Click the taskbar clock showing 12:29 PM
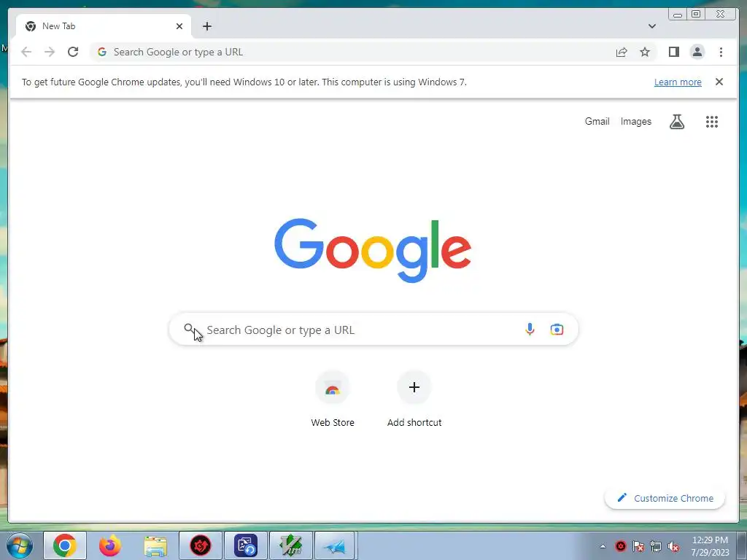The height and width of the screenshot is (560, 747). (710, 546)
